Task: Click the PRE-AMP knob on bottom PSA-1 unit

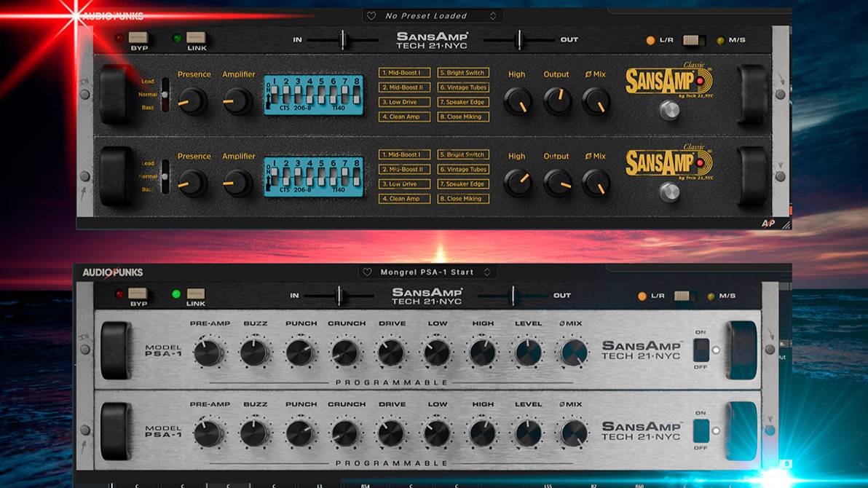Action: click(x=209, y=433)
